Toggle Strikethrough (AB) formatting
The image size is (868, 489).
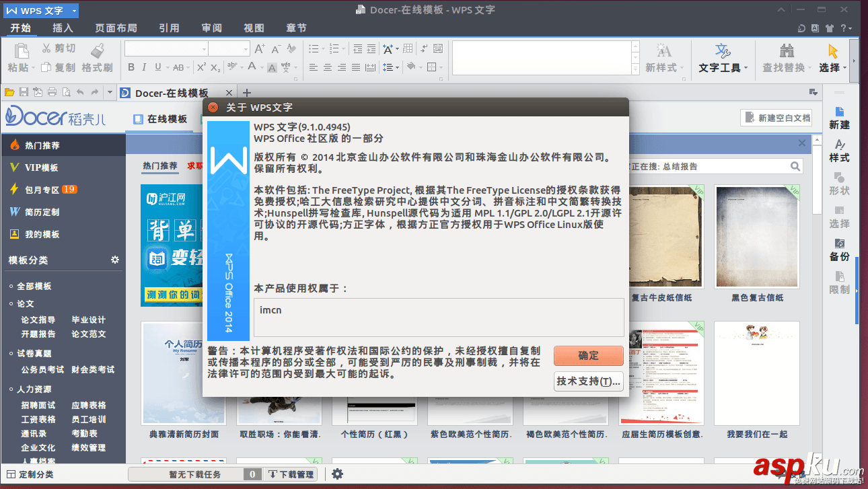click(x=178, y=67)
